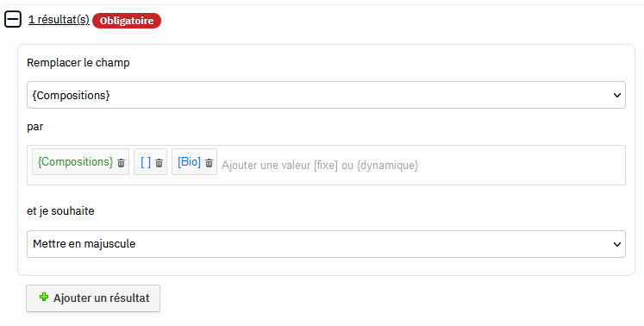This screenshot has height=326, width=644.
Task: Click the 'par' label text
Action: (x=34, y=127)
